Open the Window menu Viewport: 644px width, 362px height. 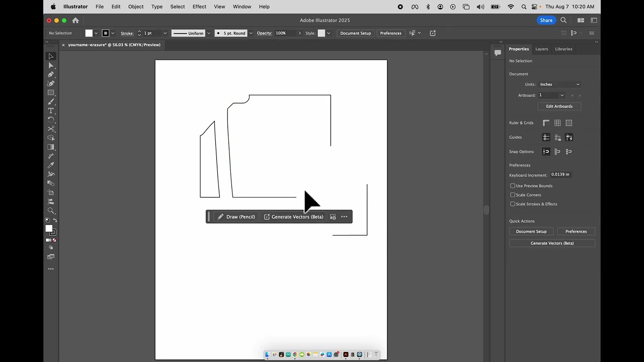tap(242, 7)
